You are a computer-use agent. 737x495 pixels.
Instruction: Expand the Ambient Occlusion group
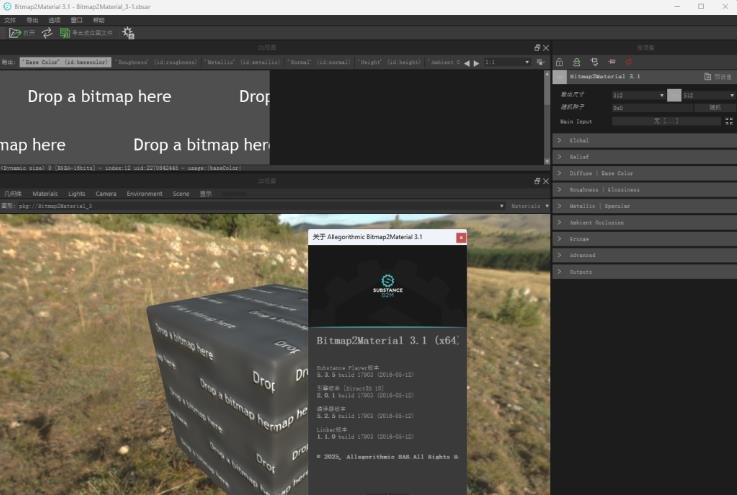645,222
